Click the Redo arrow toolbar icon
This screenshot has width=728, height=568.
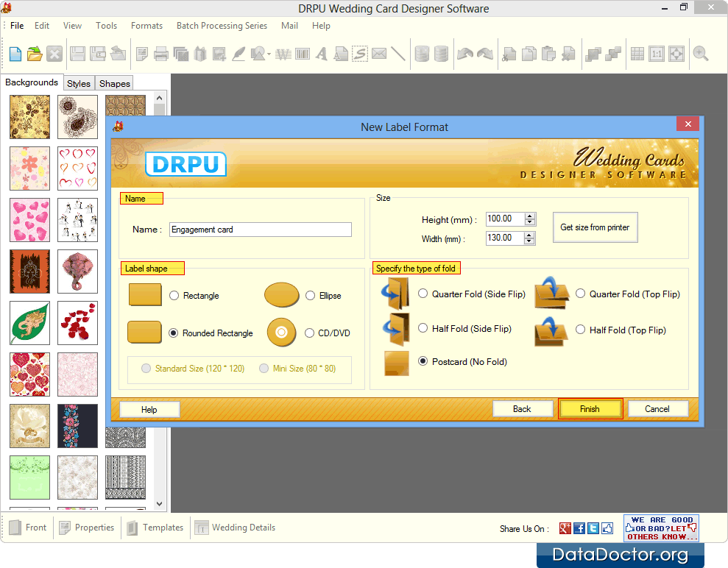click(485, 54)
